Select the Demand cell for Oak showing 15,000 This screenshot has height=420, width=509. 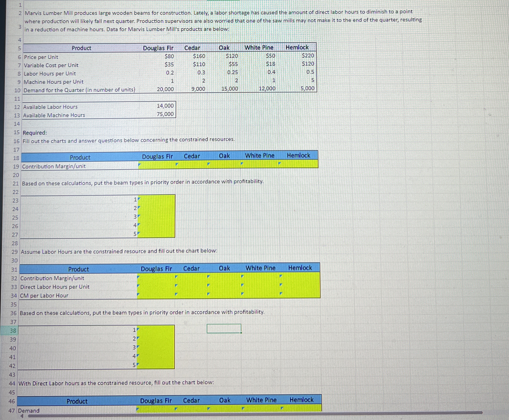point(230,89)
